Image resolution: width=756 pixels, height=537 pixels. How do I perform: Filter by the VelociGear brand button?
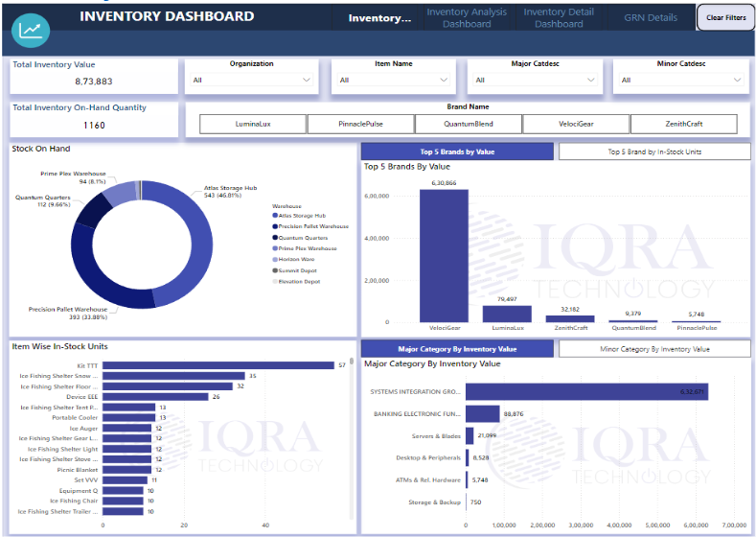pos(576,124)
